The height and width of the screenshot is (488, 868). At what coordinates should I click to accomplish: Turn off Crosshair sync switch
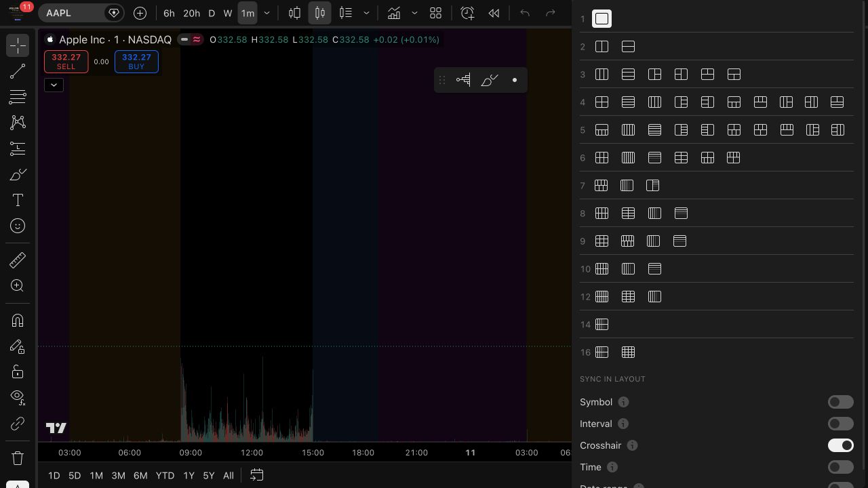pyautogui.click(x=840, y=445)
